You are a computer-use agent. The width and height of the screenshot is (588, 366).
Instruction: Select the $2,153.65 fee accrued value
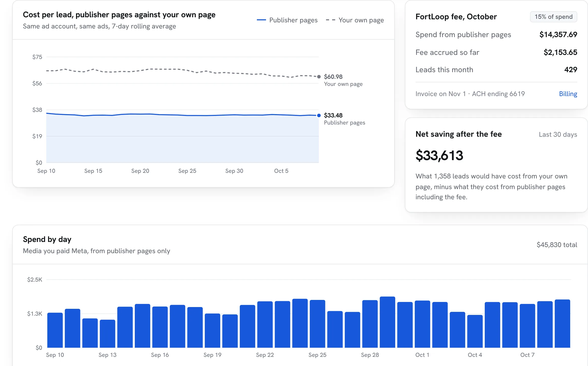coord(560,52)
